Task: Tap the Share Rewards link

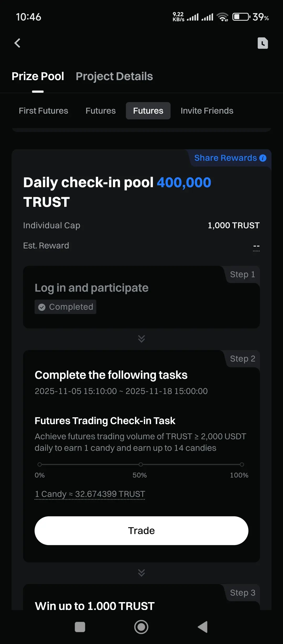Action: (x=225, y=158)
